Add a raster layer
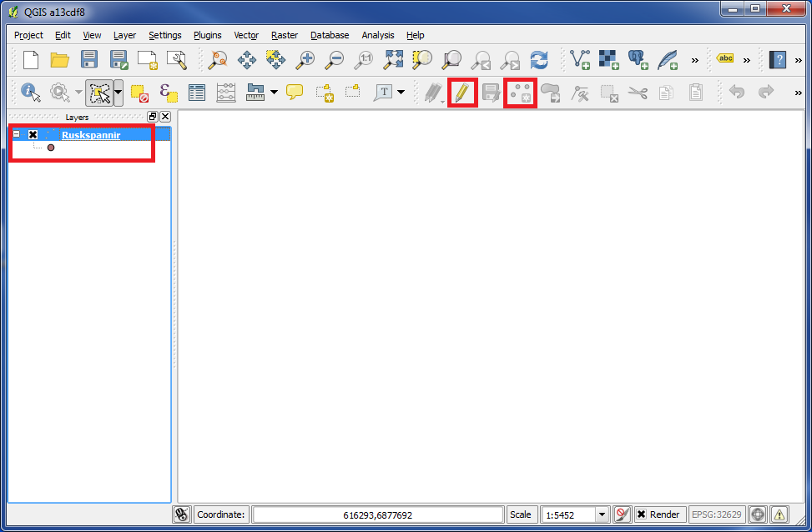Screen dimensions: 812x532 pos(609,59)
